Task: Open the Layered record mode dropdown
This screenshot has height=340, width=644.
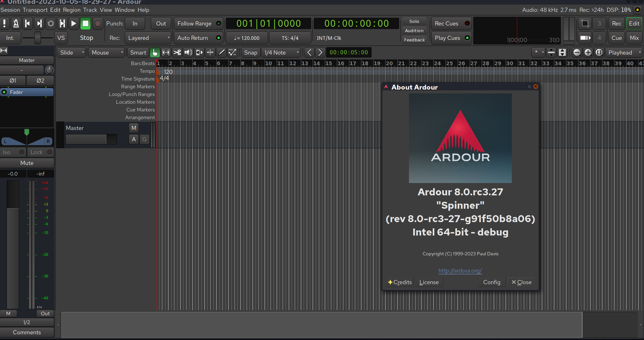Action: point(148,38)
